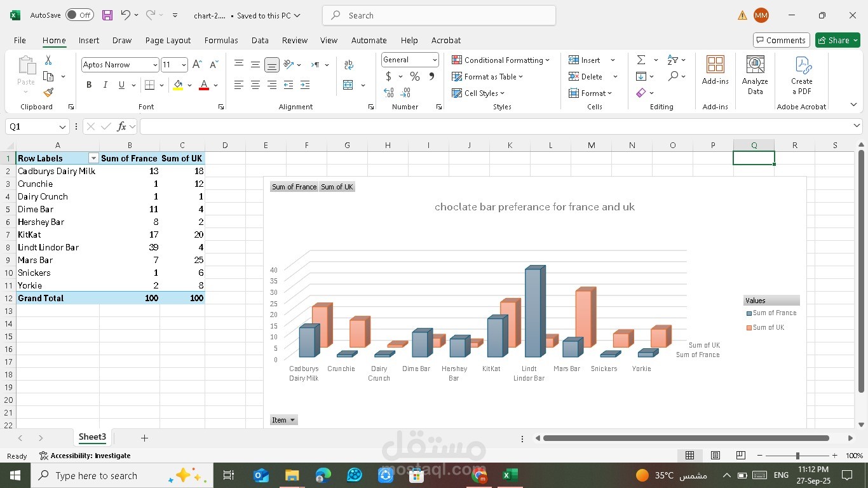Save the workbook with the Save icon

pos(107,15)
